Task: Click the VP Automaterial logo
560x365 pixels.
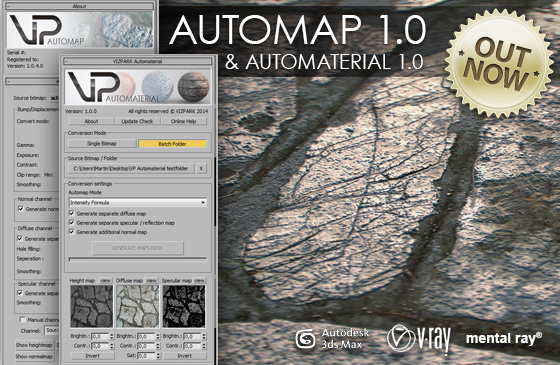Action: [113, 88]
